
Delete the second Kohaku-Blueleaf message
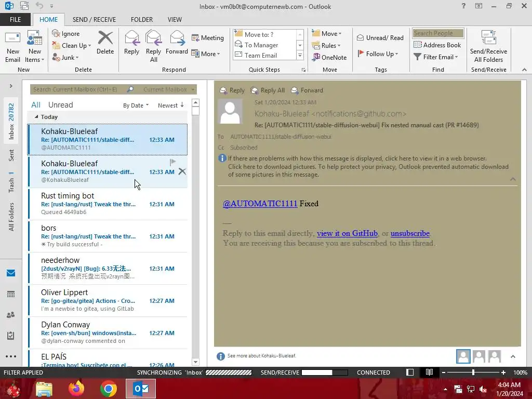[x=182, y=171]
